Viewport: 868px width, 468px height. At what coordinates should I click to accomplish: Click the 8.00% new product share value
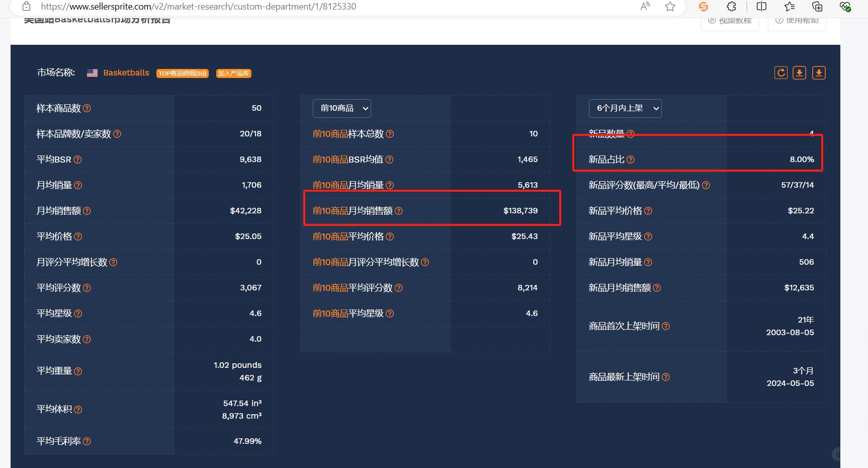tap(802, 160)
